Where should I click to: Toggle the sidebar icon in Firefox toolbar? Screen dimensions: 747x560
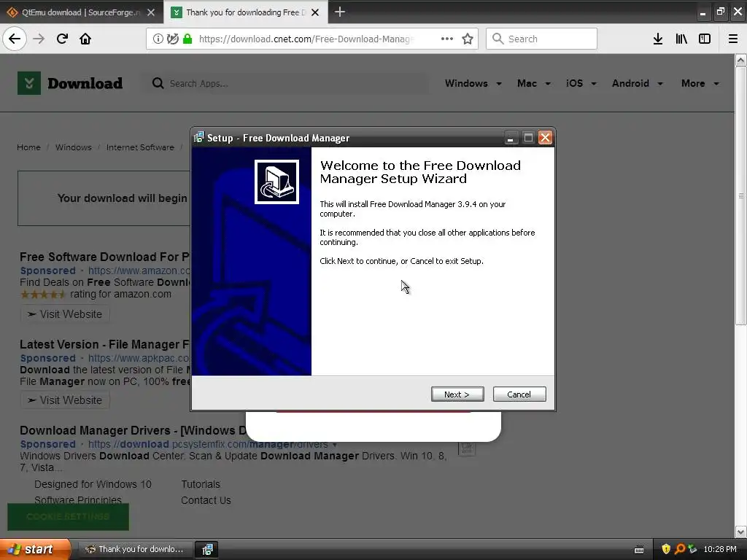705,39
